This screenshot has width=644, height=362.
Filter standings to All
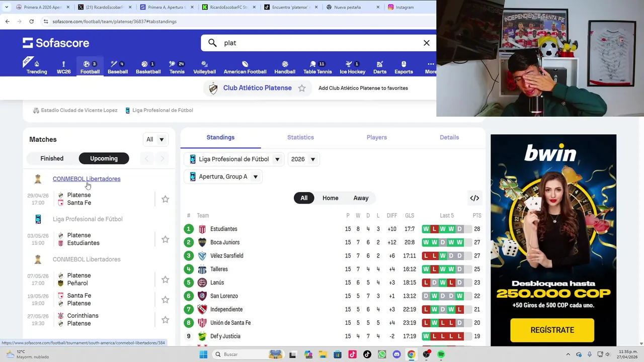click(x=304, y=198)
